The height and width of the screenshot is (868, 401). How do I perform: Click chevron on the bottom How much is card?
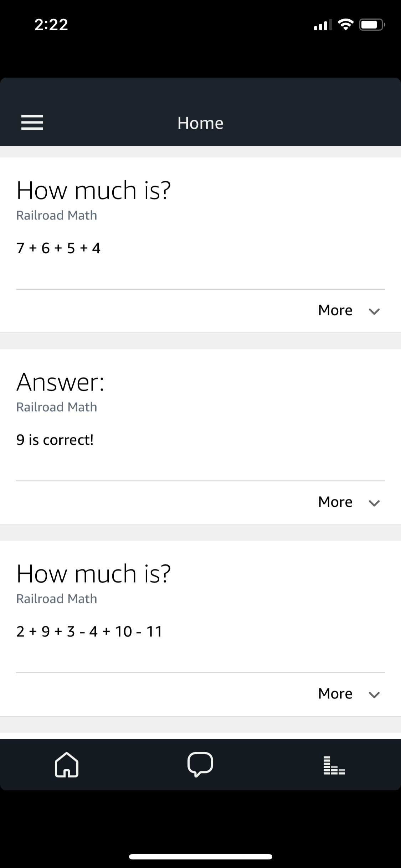pyautogui.click(x=374, y=695)
